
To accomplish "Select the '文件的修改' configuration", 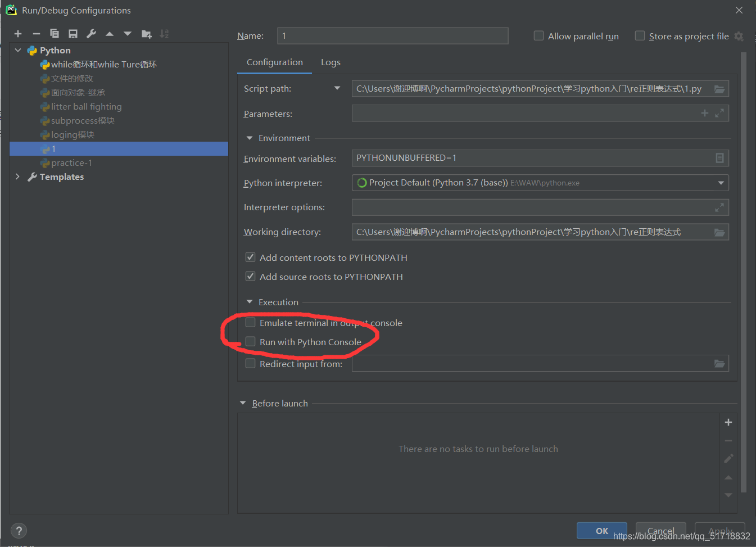I will 72,79.
